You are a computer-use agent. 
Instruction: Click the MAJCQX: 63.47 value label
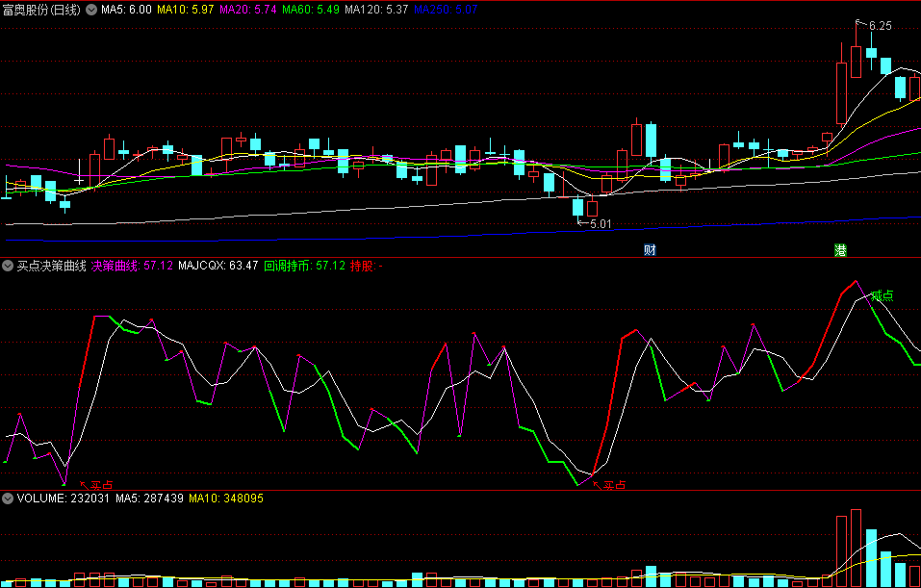click(217, 267)
